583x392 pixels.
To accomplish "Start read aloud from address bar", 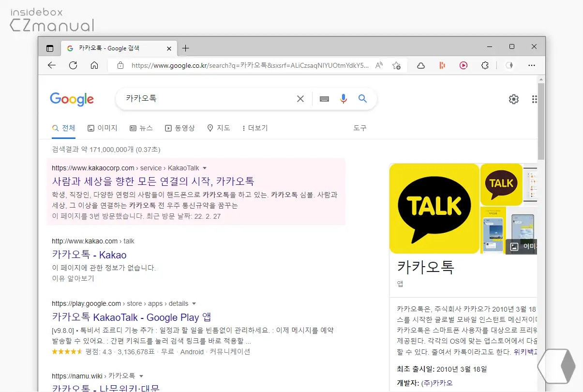I will pyautogui.click(x=379, y=65).
